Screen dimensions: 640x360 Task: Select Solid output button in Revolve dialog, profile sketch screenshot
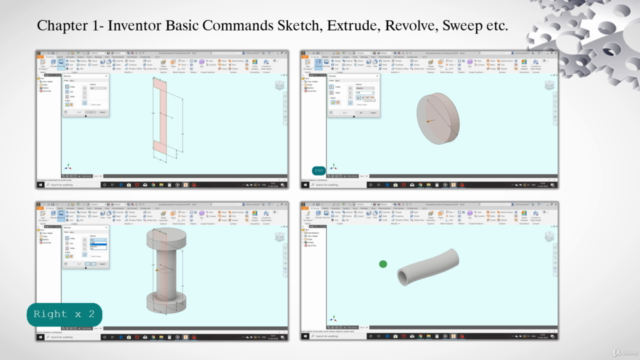point(67,104)
